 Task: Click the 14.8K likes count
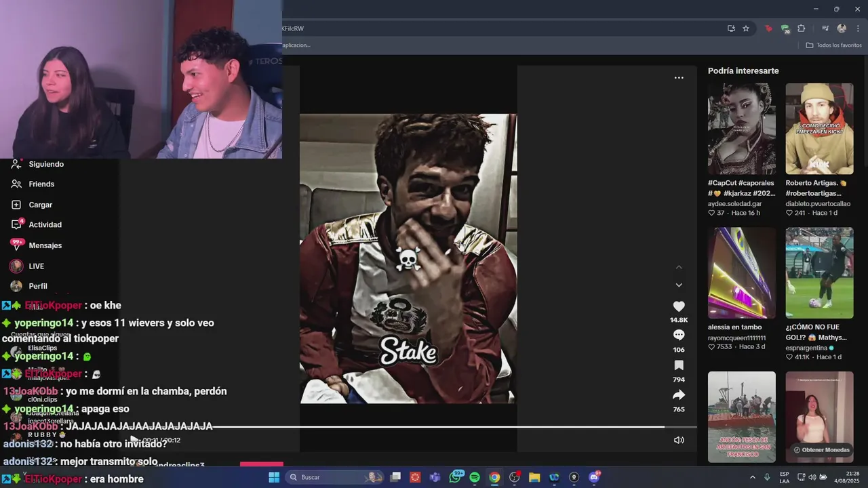(x=678, y=320)
